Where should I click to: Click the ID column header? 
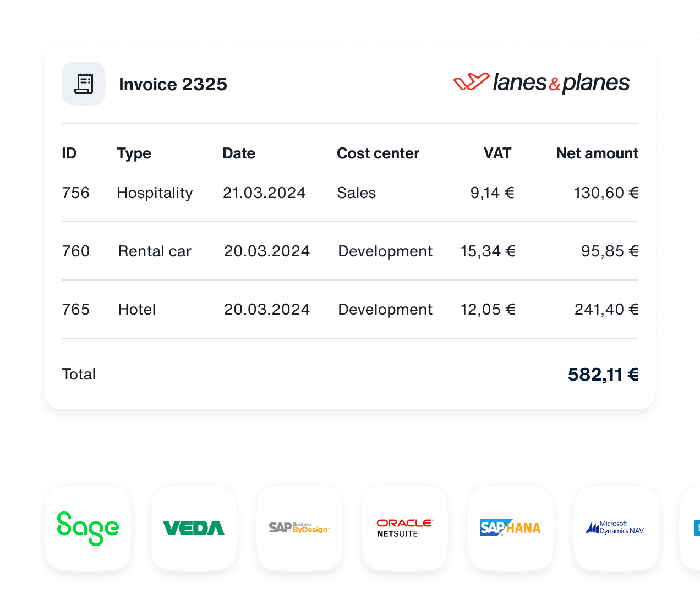point(69,153)
